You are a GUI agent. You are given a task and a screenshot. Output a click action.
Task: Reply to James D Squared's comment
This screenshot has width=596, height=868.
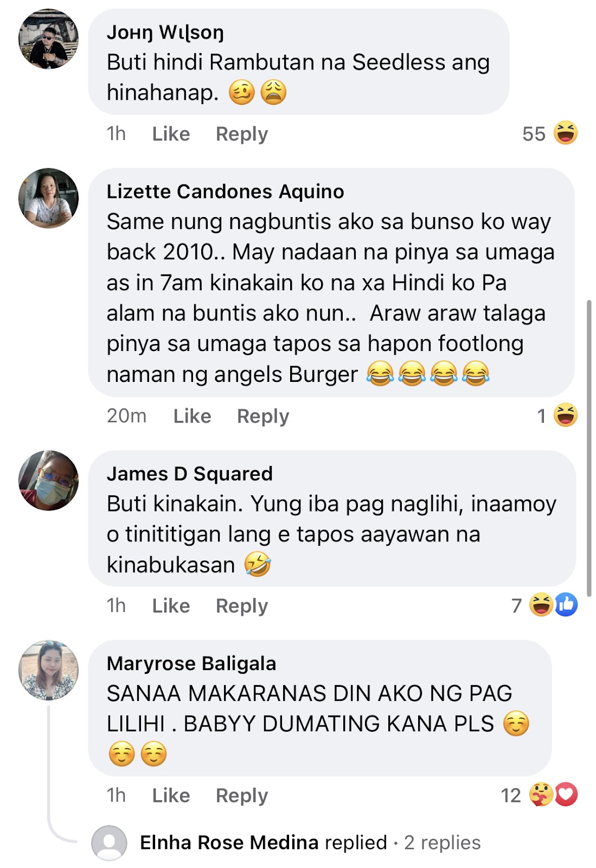[x=242, y=606]
